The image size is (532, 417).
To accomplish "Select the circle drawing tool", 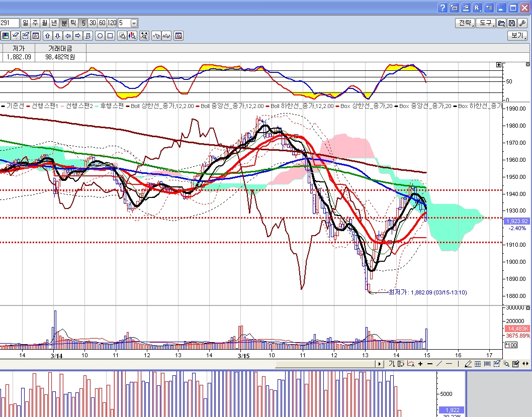I will 100,36.
